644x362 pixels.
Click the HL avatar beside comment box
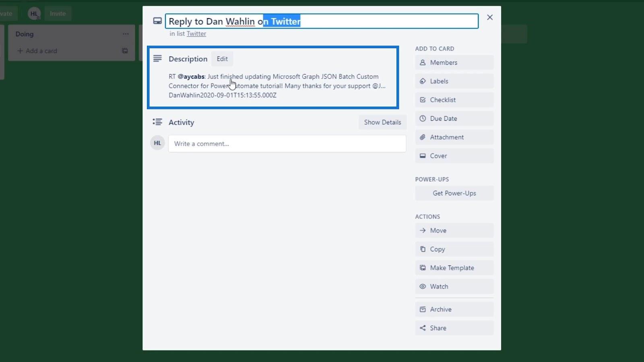pyautogui.click(x=157, y=143)
